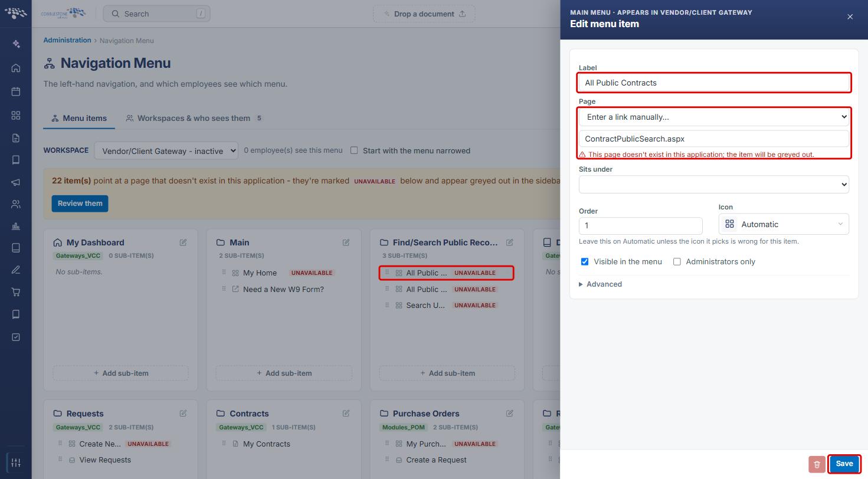
Task: Add sub-item under My Dashboard
Action: point(121,373)
